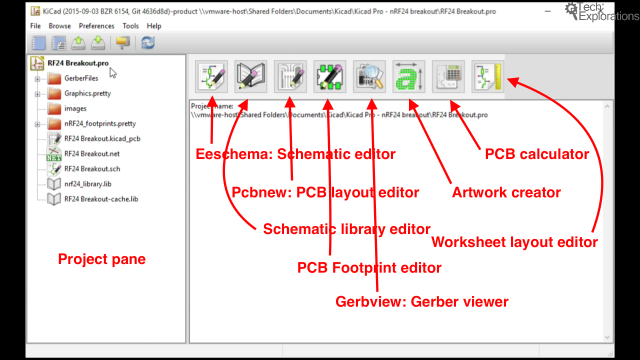Click the RF24 Breakout.sch schematic icon

tap(54, 169)
